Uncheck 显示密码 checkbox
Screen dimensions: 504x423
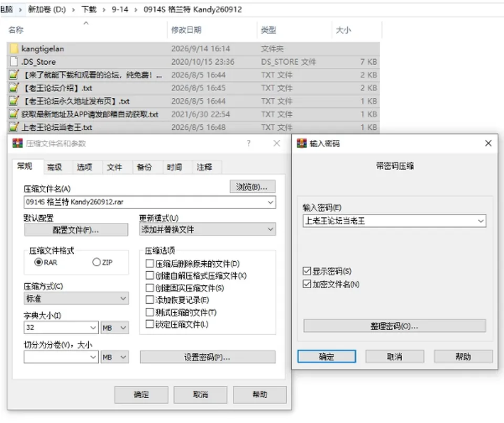(x=307, y=271)
